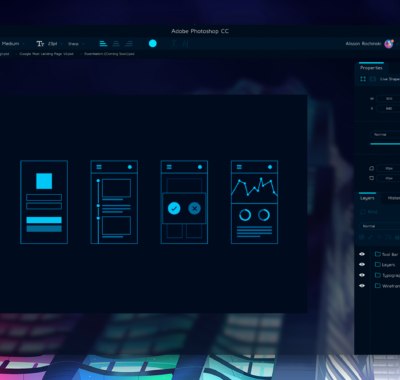The height and width of the screenshot is (380, 400).
Task: Switch to the History tab
Action: (x=393, y=198)
